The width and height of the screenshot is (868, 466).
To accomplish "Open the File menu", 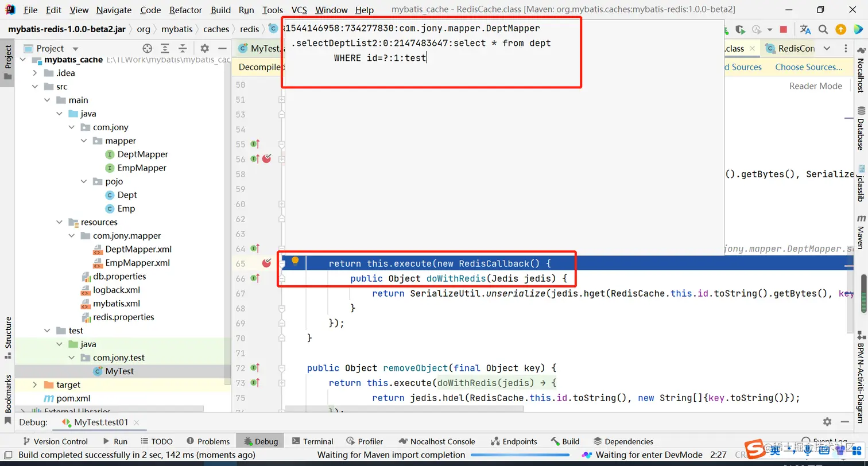I will click(x=30, y=10).
